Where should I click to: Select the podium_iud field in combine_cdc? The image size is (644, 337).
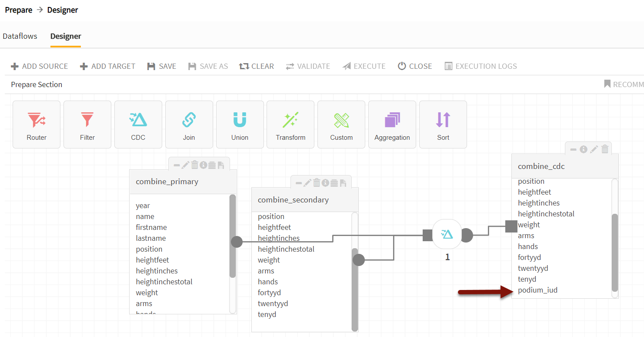pos(537,290)
